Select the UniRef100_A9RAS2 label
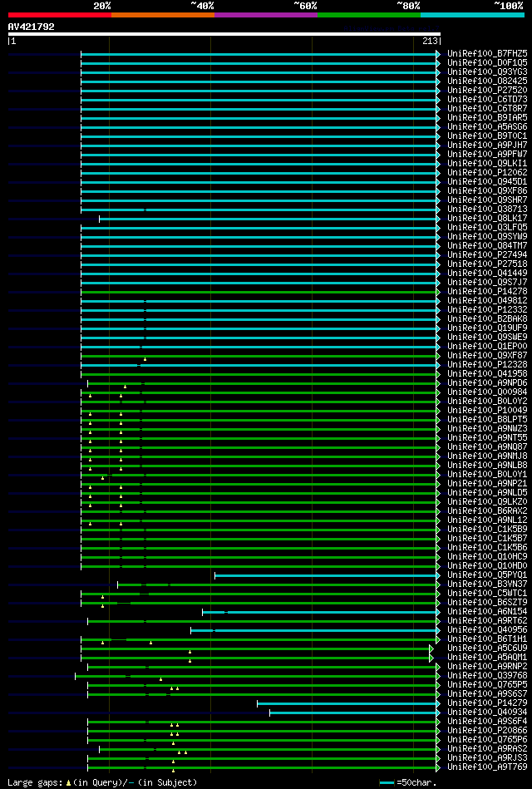The width and height of the screenshot is (532, 789). 487,748
